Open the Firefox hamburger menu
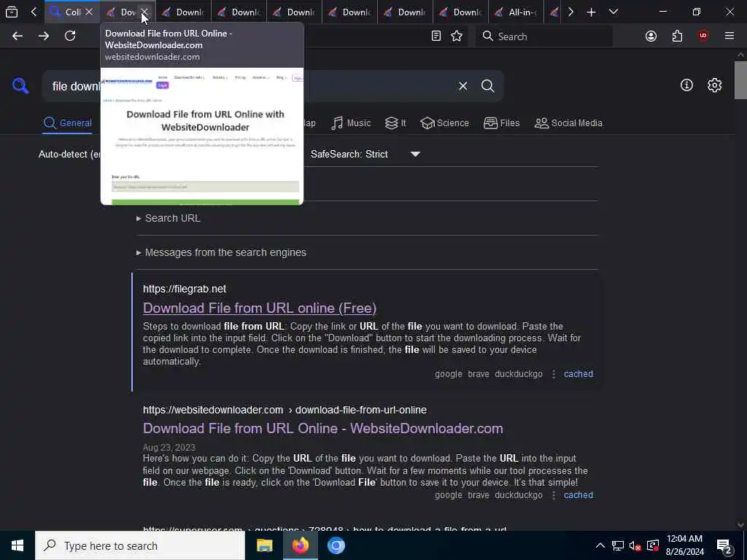747x560 pixels. pos(729,36)
